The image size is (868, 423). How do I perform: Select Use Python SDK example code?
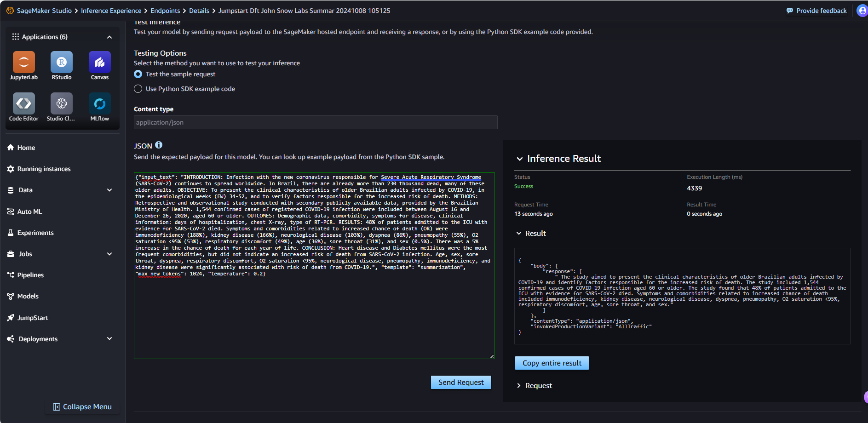[138, 89]
